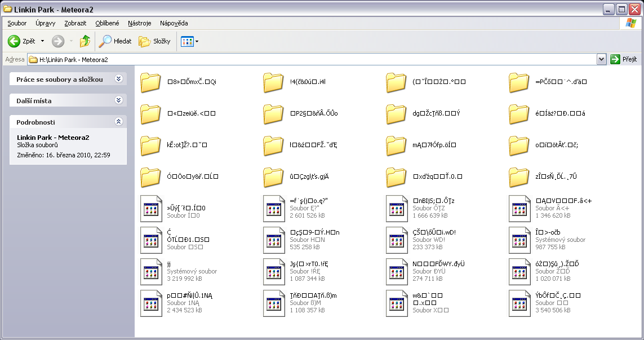Click the Forward navigation arrow

[58, 41]
